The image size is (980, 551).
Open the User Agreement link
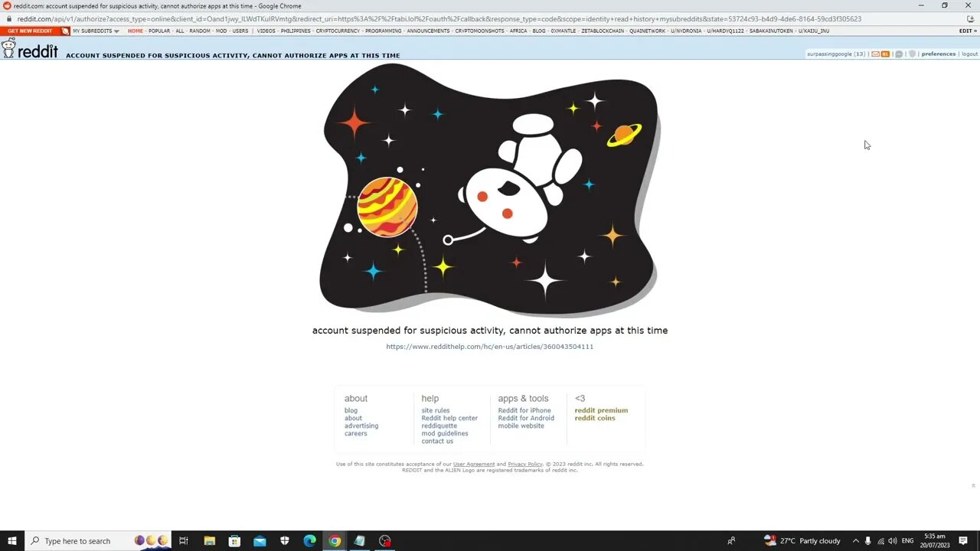[474, 464]
